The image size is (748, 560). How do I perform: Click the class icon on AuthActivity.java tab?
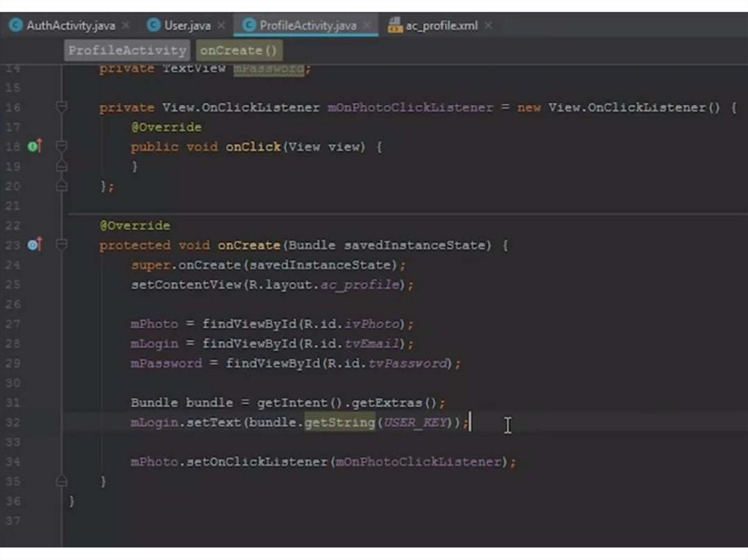pyautogui.click(x=15, y=26)
